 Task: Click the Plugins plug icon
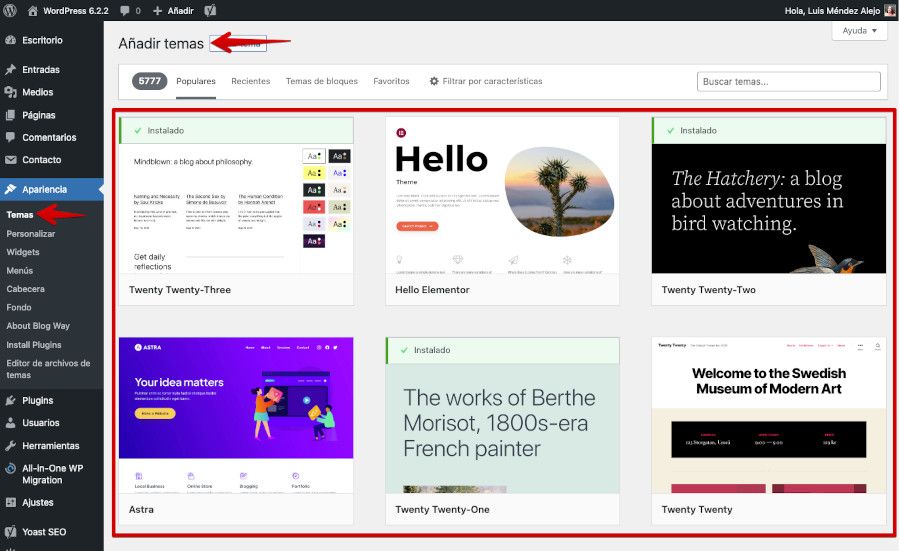(10, 400)
